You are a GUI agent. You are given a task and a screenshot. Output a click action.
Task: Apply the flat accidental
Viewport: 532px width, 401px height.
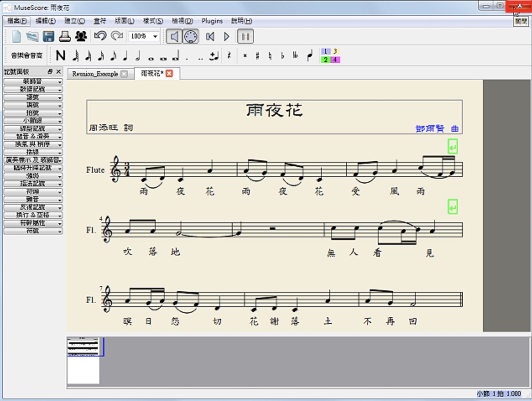(282, 55)
